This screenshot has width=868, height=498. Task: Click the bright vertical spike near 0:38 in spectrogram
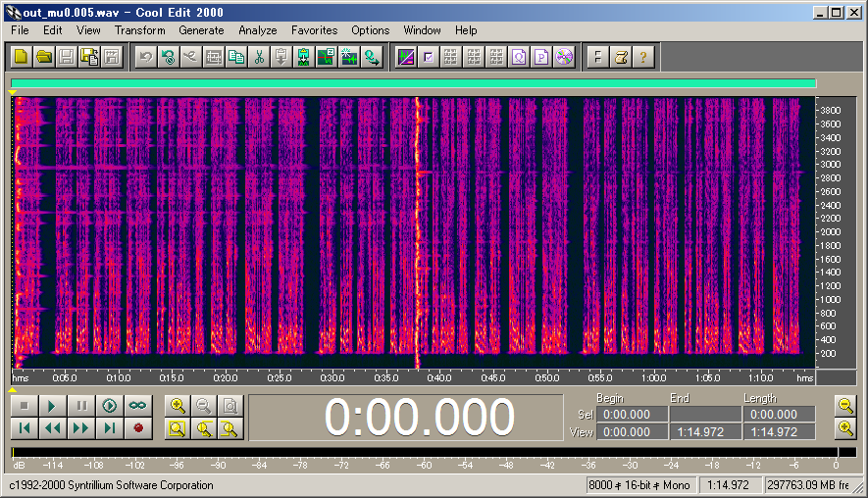[418, 232]
